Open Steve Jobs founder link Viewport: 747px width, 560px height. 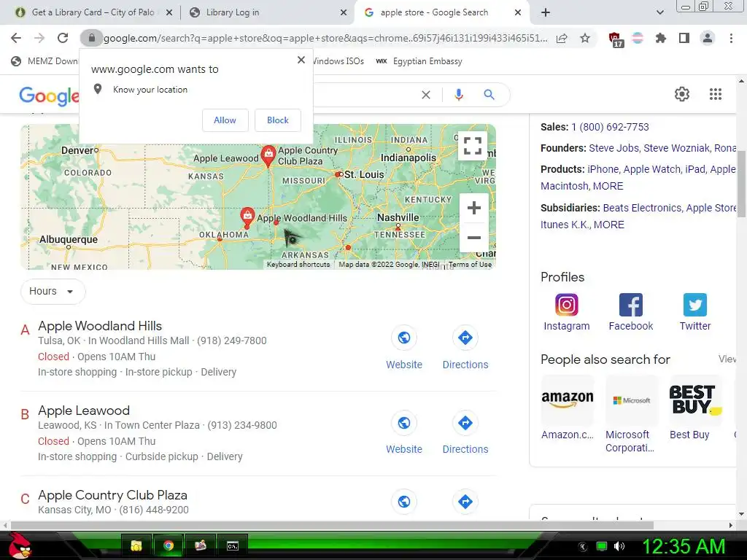[x=614, y=148]
